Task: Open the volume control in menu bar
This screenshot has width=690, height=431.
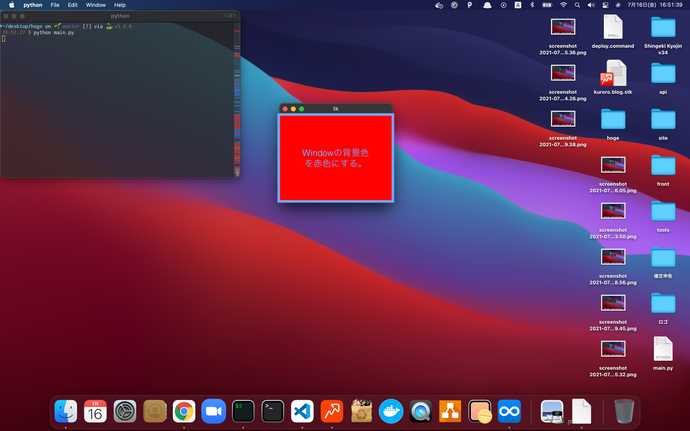Action: coord(591,5)
